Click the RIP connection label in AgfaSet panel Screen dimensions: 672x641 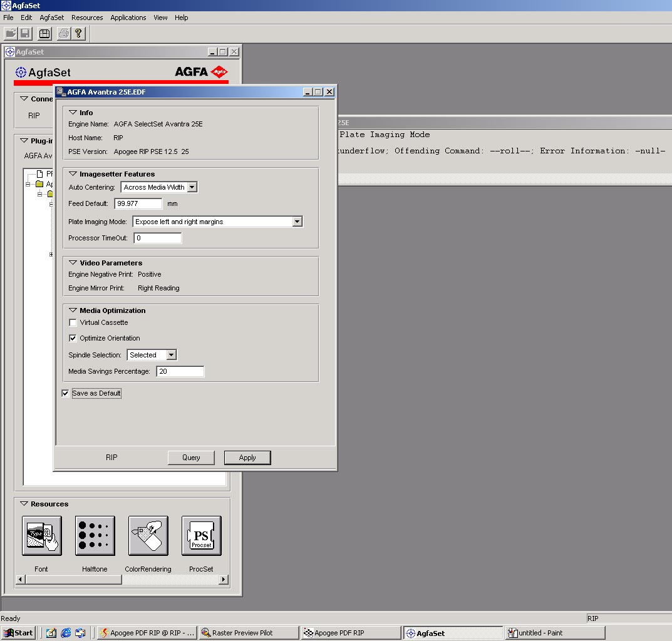point(34,116)
